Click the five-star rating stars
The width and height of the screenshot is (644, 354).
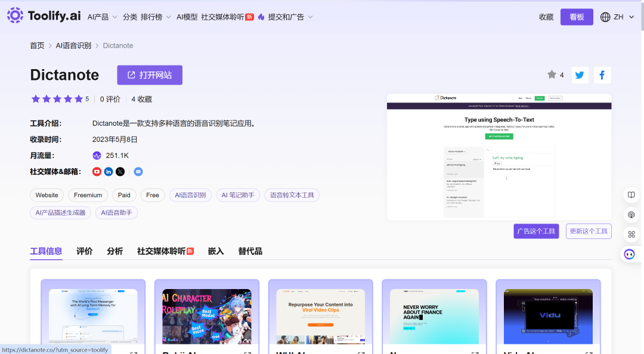(x=57, y=99)
